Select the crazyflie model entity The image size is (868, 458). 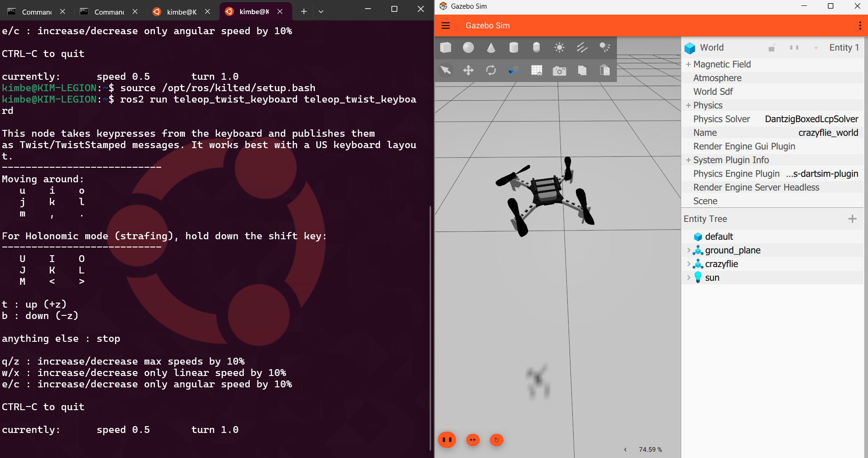click(x=721, y=264)
